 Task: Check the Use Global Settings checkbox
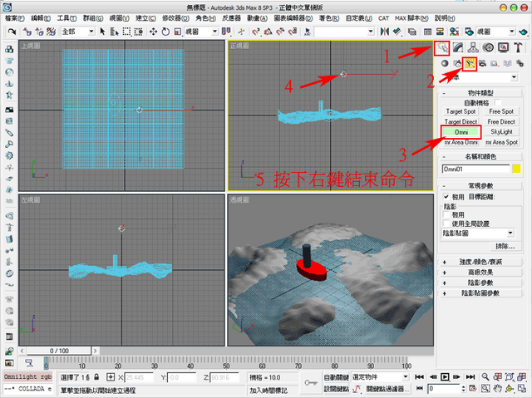tap(446, 224)
